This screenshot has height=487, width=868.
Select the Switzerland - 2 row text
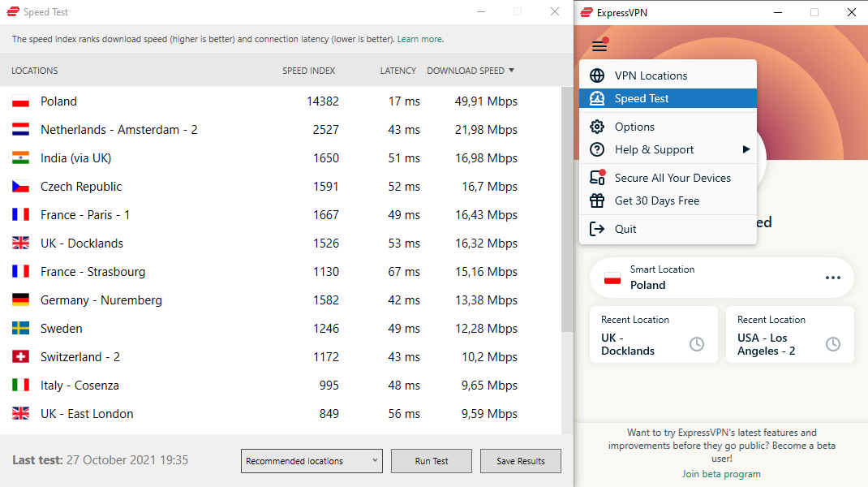(x=80, y=356)
